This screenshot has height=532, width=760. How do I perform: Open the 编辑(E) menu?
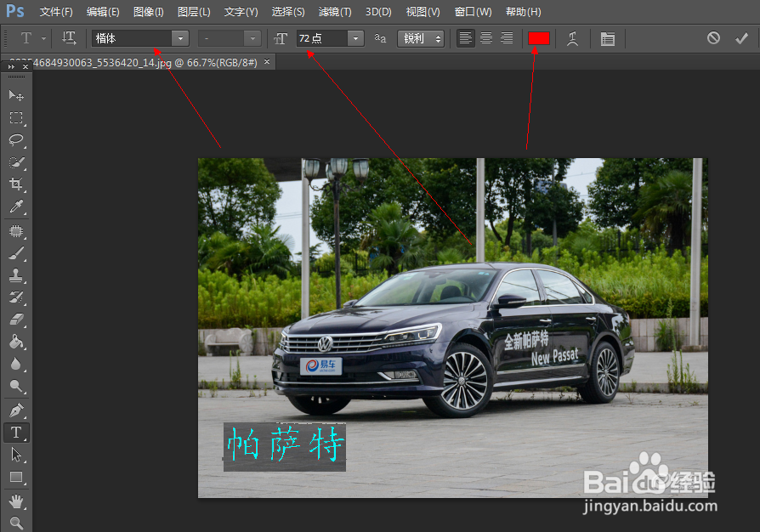103,12
